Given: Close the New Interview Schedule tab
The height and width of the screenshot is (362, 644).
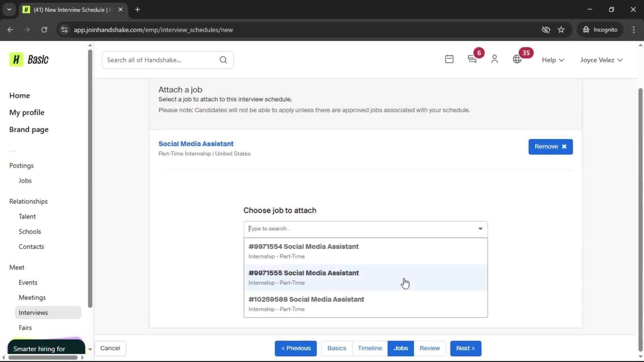Looking at the screenshot, I should click(x=120, y=10).
